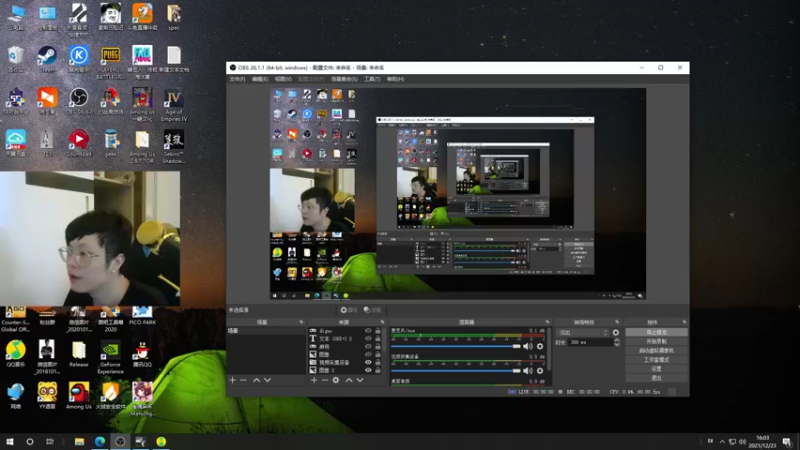The width and height of the screenshot is (800, 450).
Task: Add a new source with the plus button
Action: 314,380
